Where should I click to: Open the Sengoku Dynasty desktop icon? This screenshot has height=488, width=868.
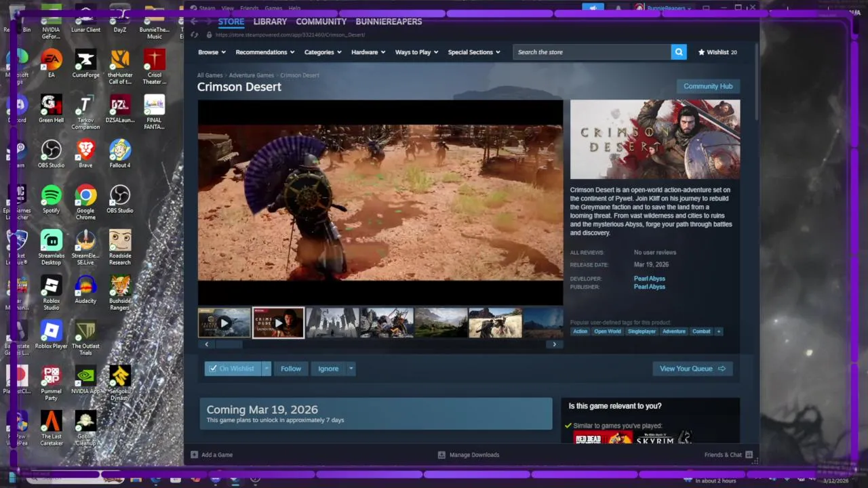(120, 384)
